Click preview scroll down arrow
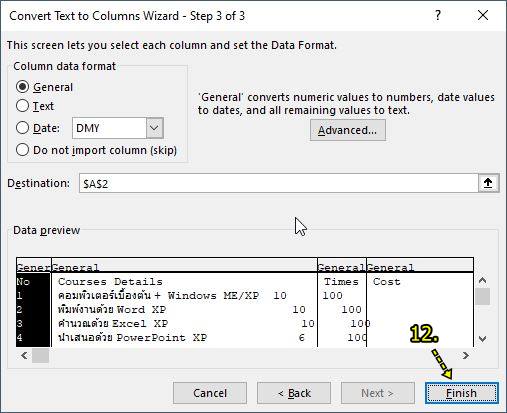Image resolution: width=507 pixels, height=413 pixels. [x=482, y=339]
